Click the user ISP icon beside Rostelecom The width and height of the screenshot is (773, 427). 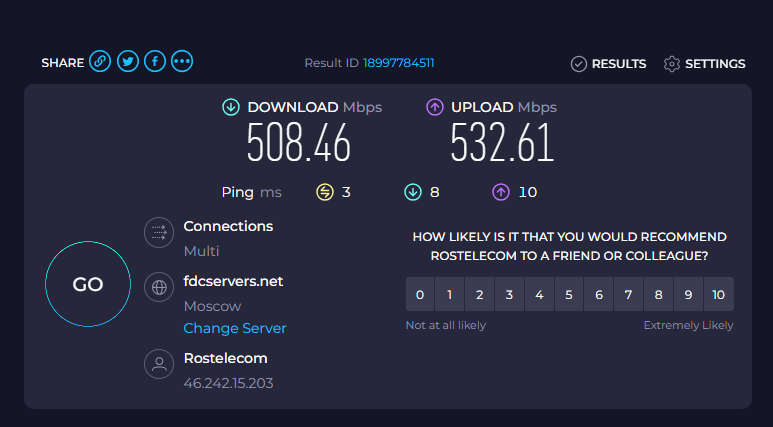[x=159, y=364]
